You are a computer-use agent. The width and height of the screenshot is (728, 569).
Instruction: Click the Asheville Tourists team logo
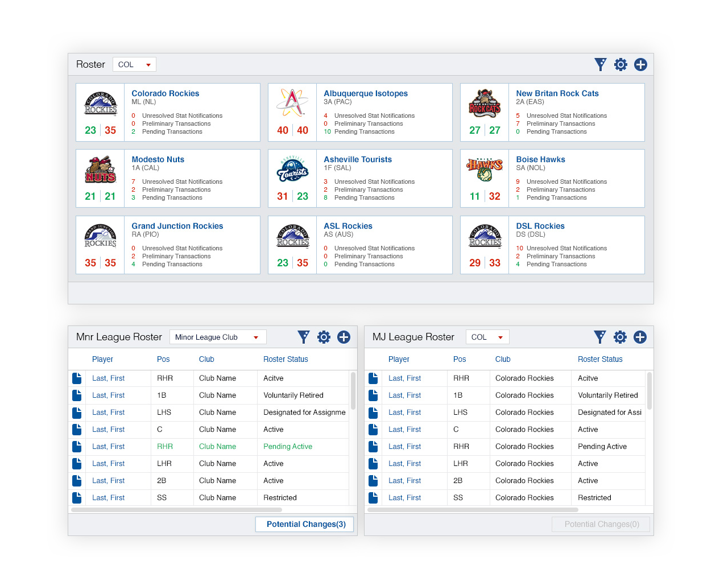click(293, 170)
